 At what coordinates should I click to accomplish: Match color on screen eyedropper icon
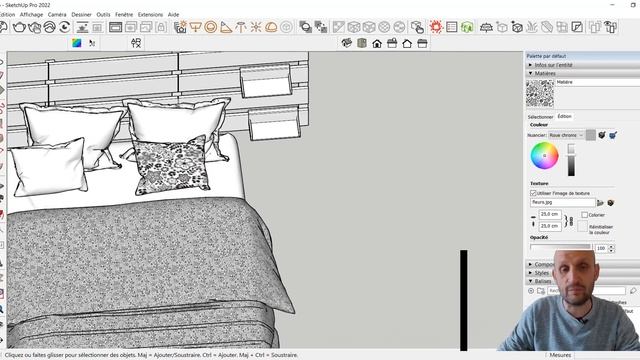pos(613,135)
